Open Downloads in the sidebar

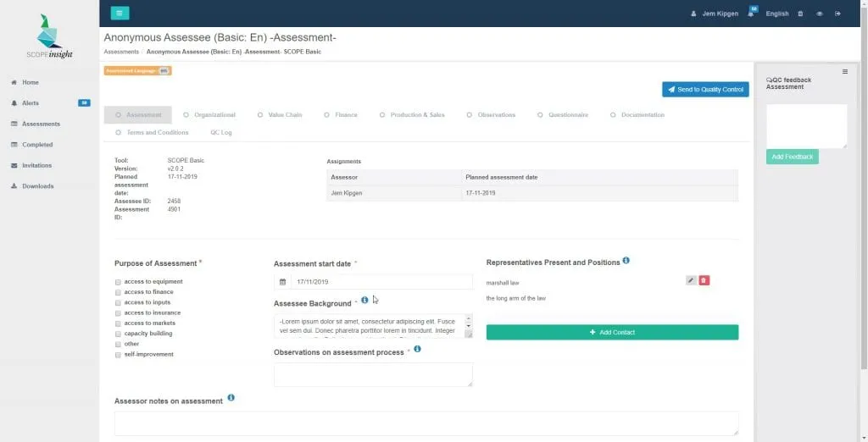coord(37,186)
